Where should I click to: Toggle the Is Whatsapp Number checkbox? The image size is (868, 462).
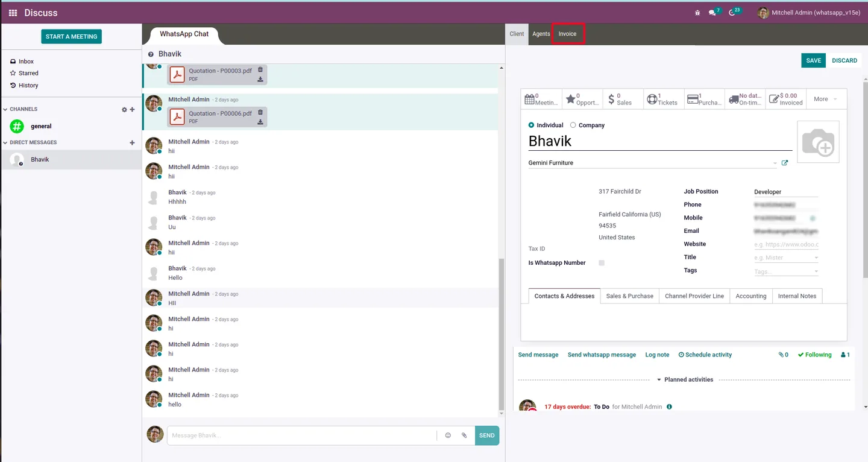tap(602, 263)
